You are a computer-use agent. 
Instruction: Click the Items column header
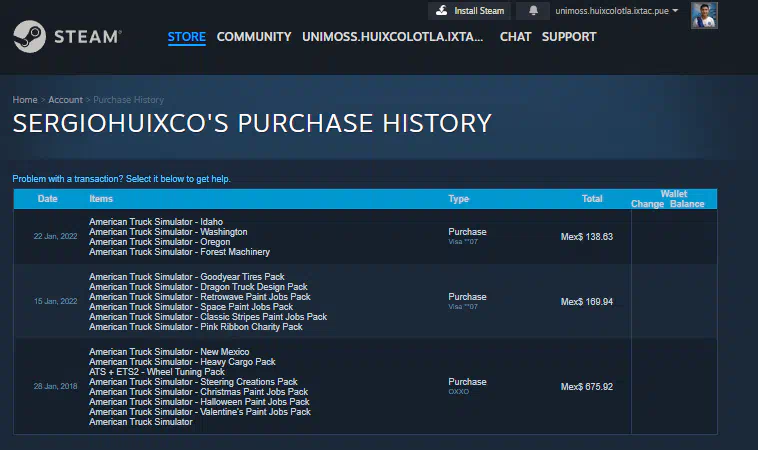coord(101,199)
